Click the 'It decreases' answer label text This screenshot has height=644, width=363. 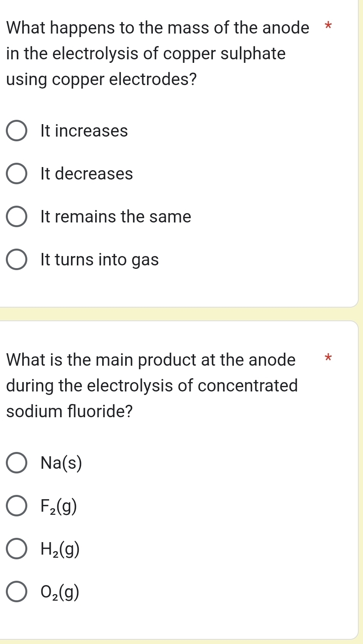pyautogui.click(x=87, y=174)
